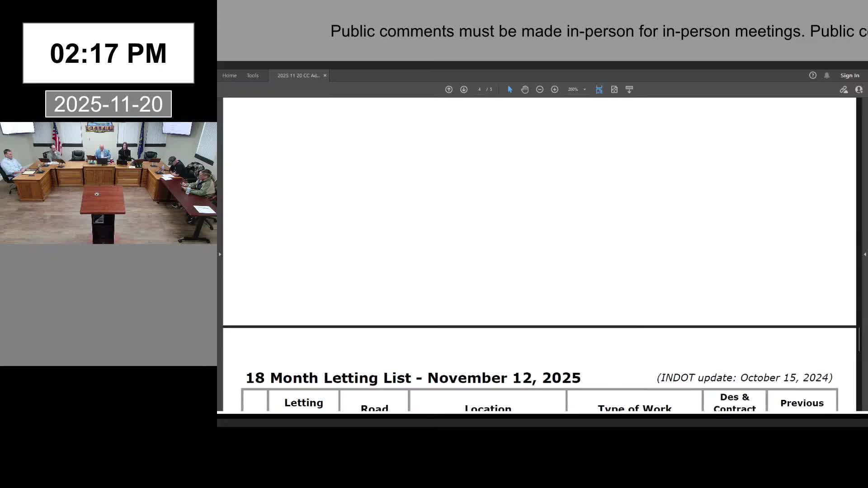Open the Tools tab
The height and width of the screenshot is (488, 868).
tap(252, 75)
